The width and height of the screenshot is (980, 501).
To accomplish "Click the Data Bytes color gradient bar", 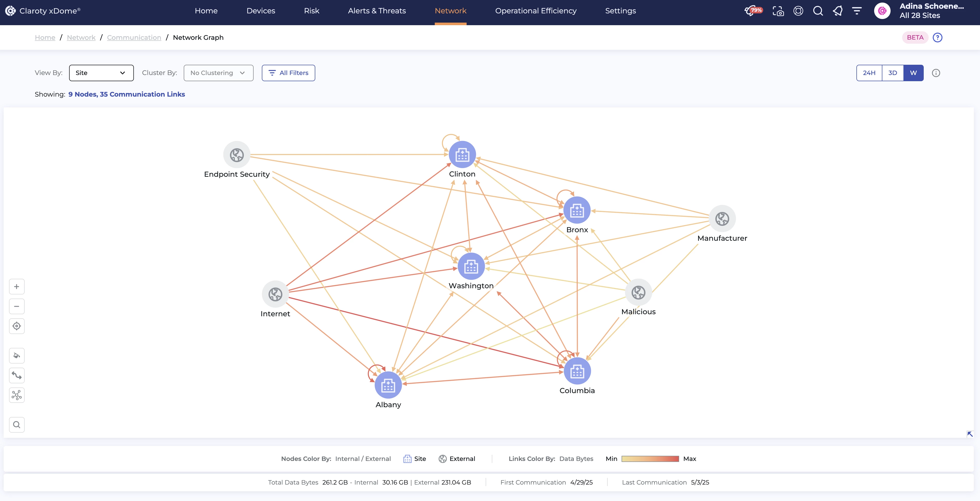I will pyautogui.click(x=650, y=459).
